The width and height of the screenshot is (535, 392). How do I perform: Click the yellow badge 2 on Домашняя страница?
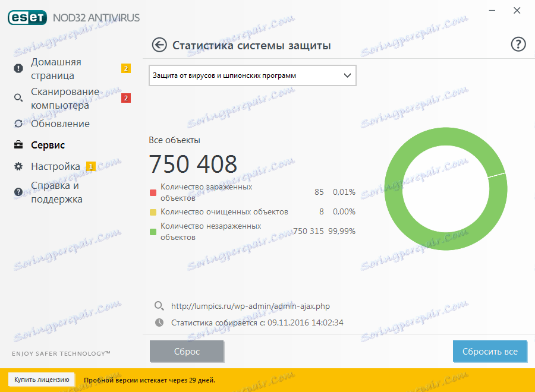click(x=126, y=68)
